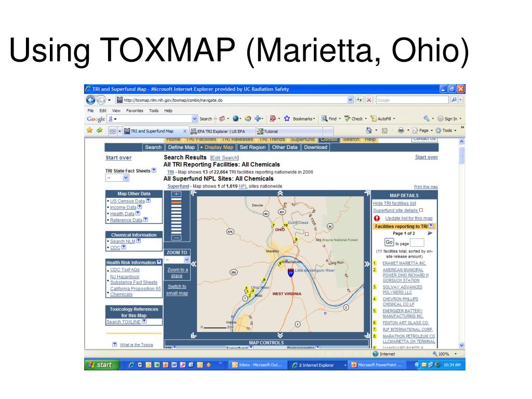This screenshot has width=532, height=399.
Task: Click the map zoom-out minus button
Action: click(x=176, y=238)
